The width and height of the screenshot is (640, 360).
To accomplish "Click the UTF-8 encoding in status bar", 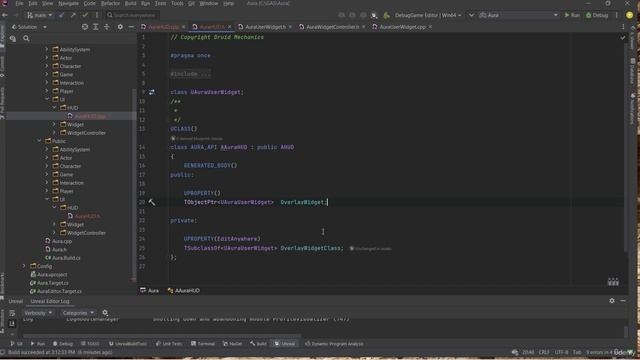I will [561, 352].
